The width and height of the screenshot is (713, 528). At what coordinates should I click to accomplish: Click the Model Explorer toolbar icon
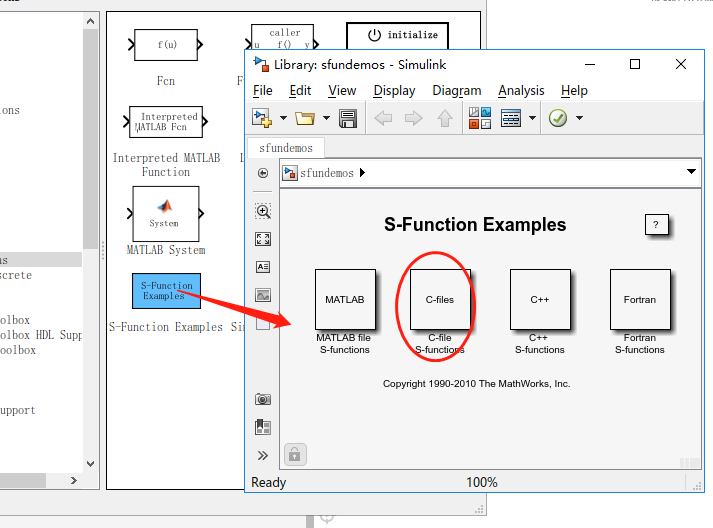point(511,118)
